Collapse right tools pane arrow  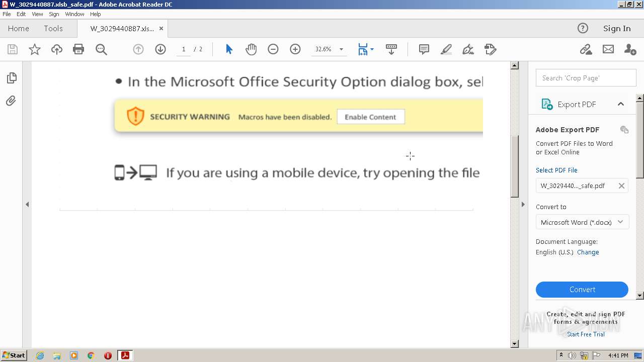[x=523, y=204]
